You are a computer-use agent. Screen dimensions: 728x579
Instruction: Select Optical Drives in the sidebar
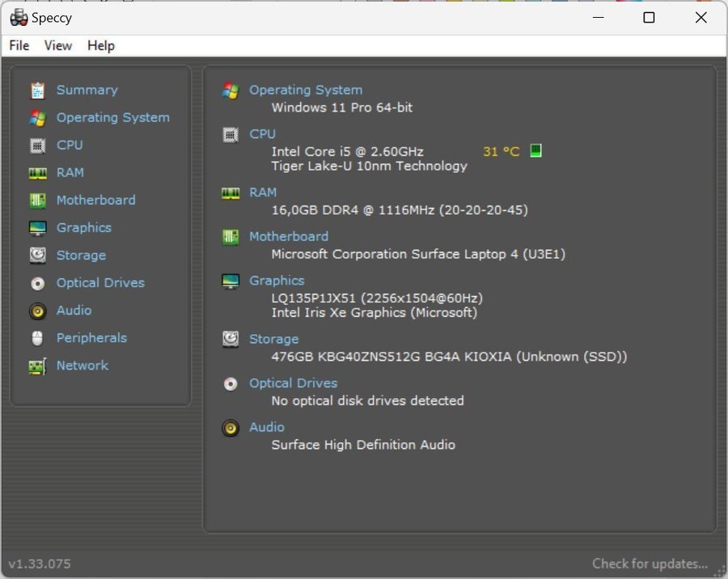pos(100,283)
